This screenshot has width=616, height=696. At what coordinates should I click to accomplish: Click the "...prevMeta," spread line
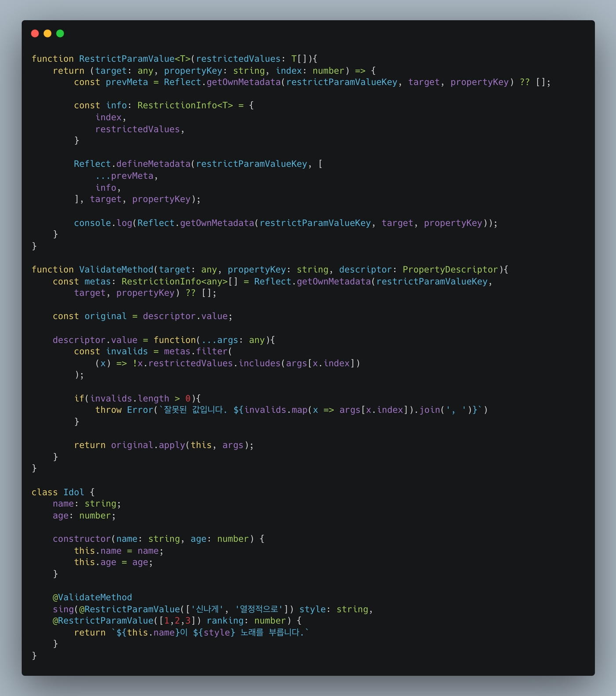pyautogui.click(x=127, y=176)
